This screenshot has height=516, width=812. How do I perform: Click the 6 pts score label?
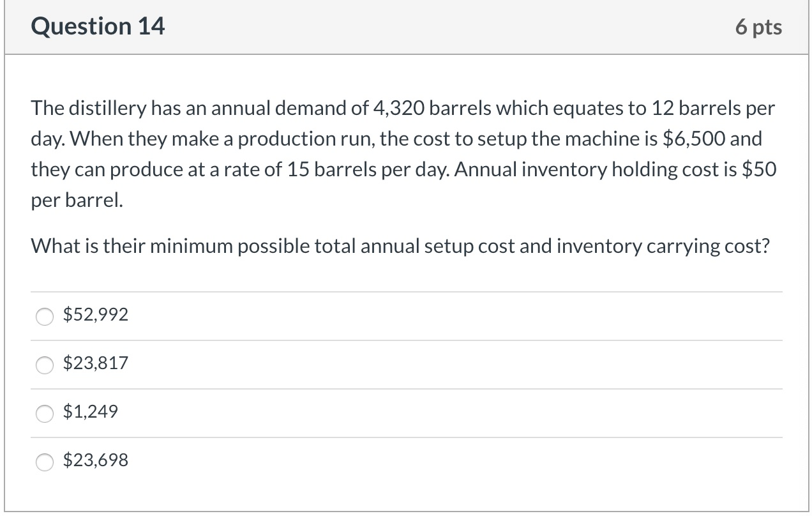click(x=758, y=27)
